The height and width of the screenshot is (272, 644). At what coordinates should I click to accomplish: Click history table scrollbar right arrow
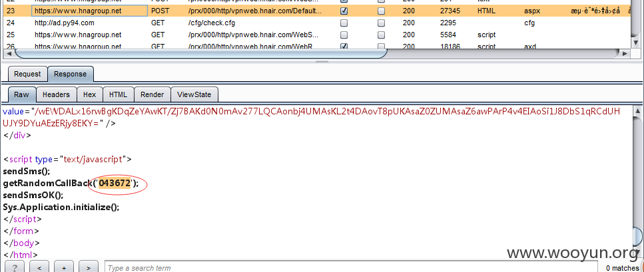[625, 53]
